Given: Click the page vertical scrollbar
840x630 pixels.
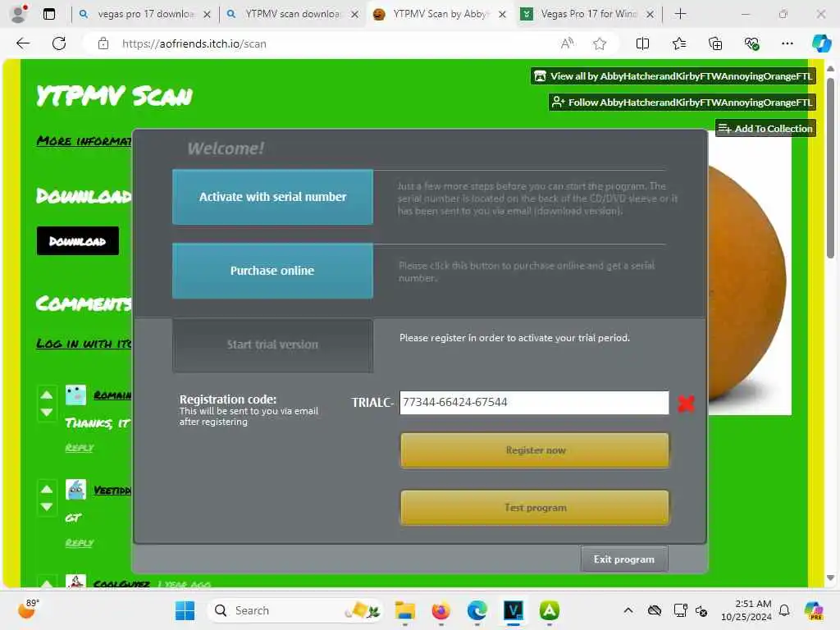Looking at the screenshot, I should [x=830, y=169].
